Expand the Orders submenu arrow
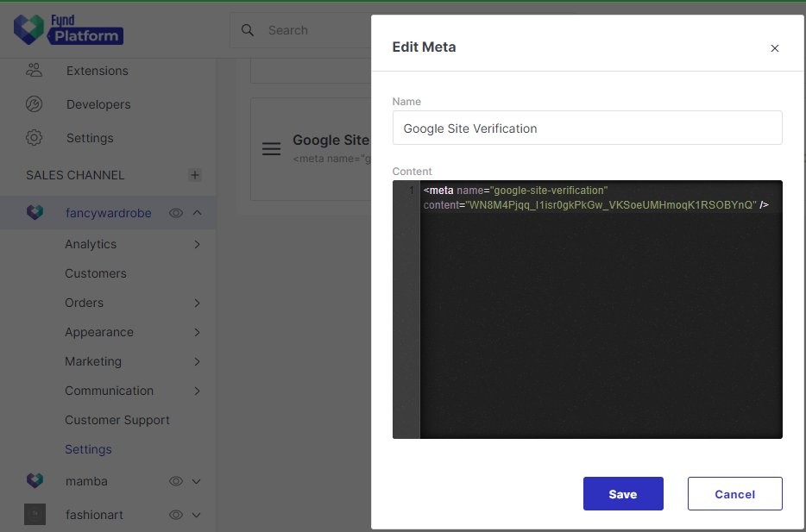This screenshot has width=806, height=532. pos(197,303)
